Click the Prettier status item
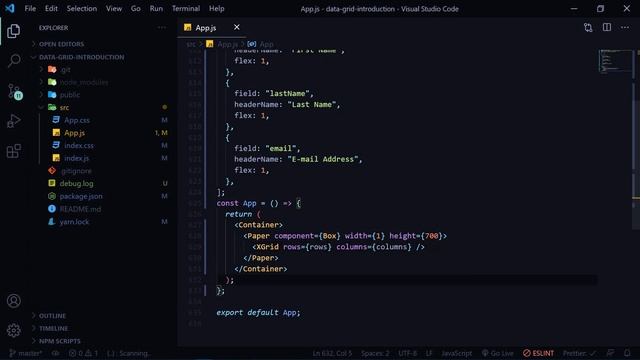640x360 pixels. pos(579,353)
